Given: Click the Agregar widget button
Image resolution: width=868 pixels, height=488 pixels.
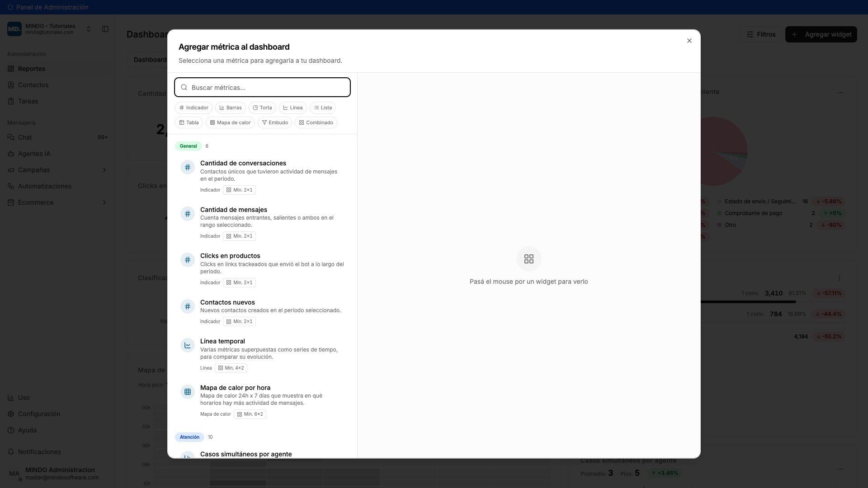Looking at the screenshot, I should point(821,34).
